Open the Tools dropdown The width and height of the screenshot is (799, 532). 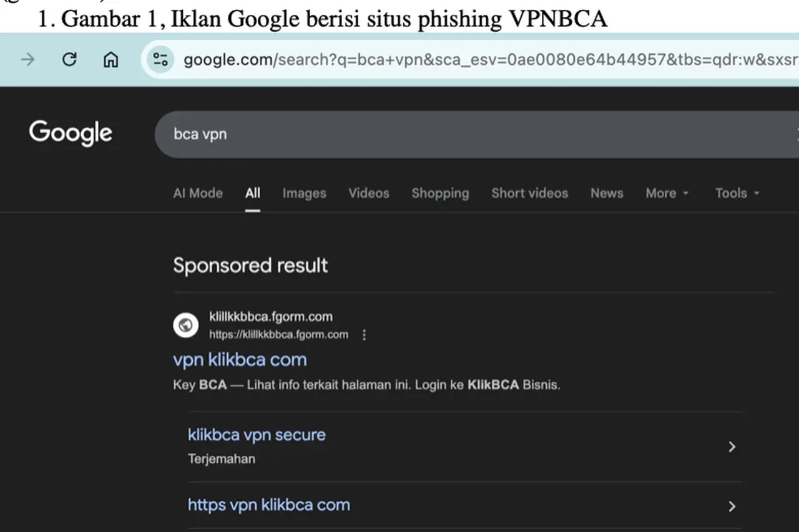click(737, 193)
